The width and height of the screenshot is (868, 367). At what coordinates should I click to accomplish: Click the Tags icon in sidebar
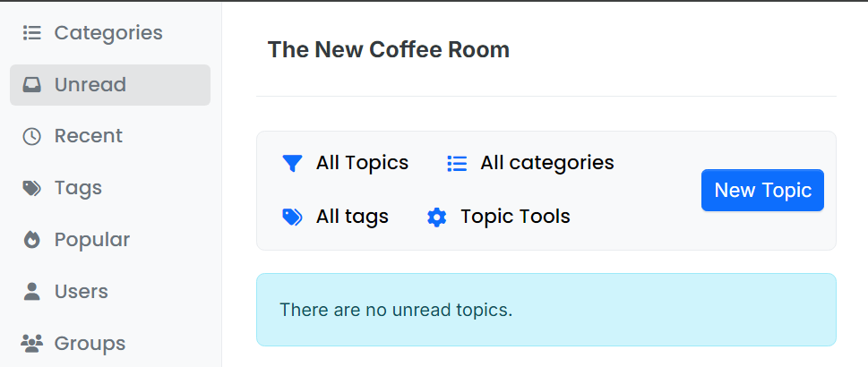tap(32, 188)
